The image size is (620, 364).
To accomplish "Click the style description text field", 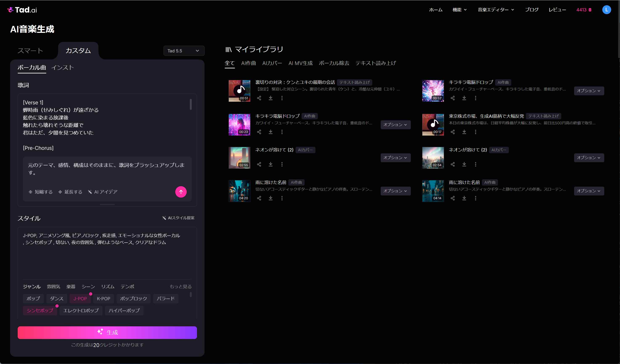I will tap(107, 253).
